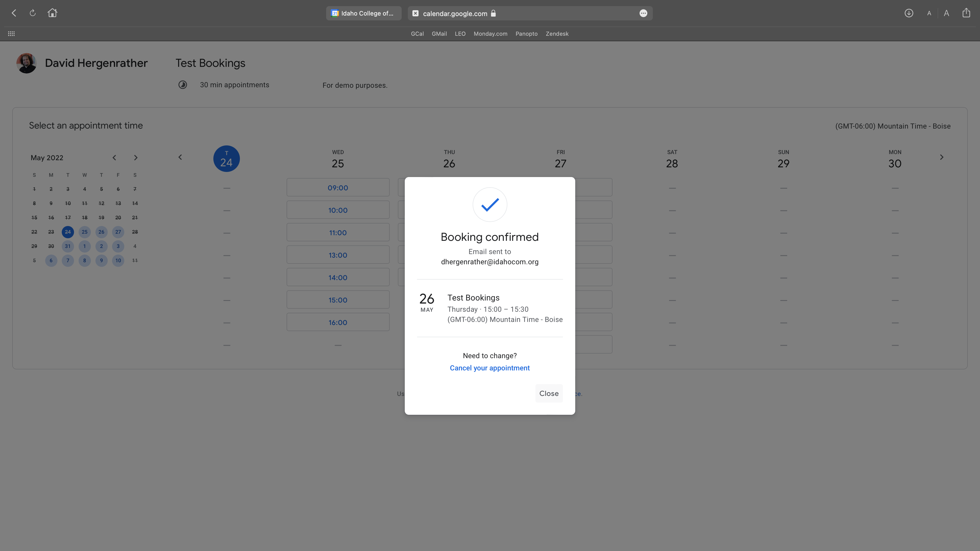The height and width of the screenshot is (551, 980).
Task: Open the Zendesk bookmark
Action: 557,34
